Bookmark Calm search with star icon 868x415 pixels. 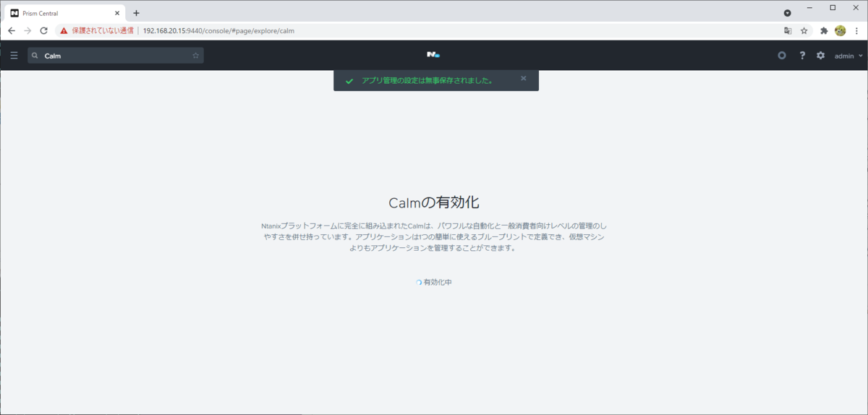(x=195, y=56)
